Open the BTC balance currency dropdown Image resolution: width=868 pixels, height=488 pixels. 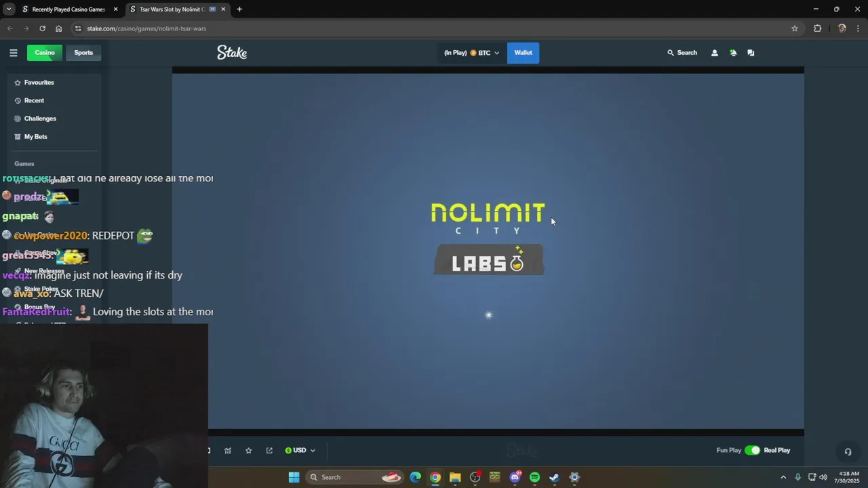(x=472, y=53)
